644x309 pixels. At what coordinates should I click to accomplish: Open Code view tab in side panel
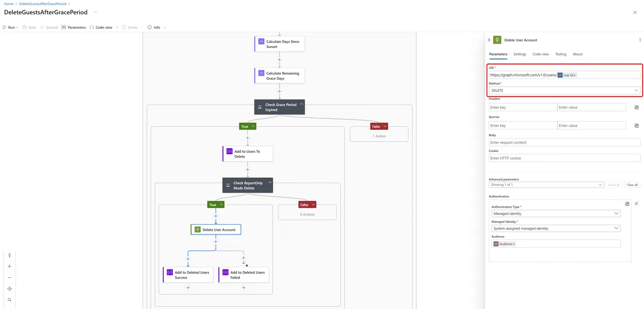point(540,54)
